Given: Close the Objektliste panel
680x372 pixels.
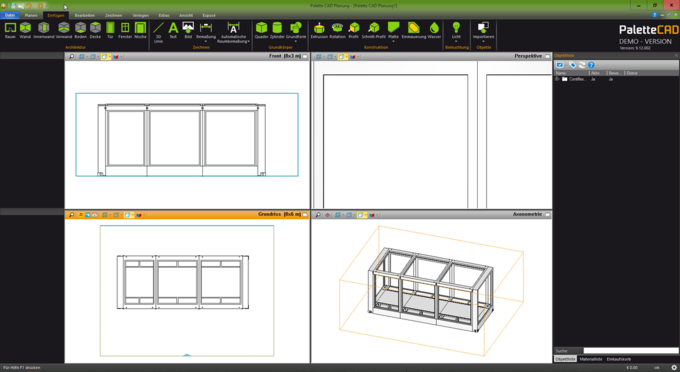Looking at the screenshot, I should [x=676, y=55].
